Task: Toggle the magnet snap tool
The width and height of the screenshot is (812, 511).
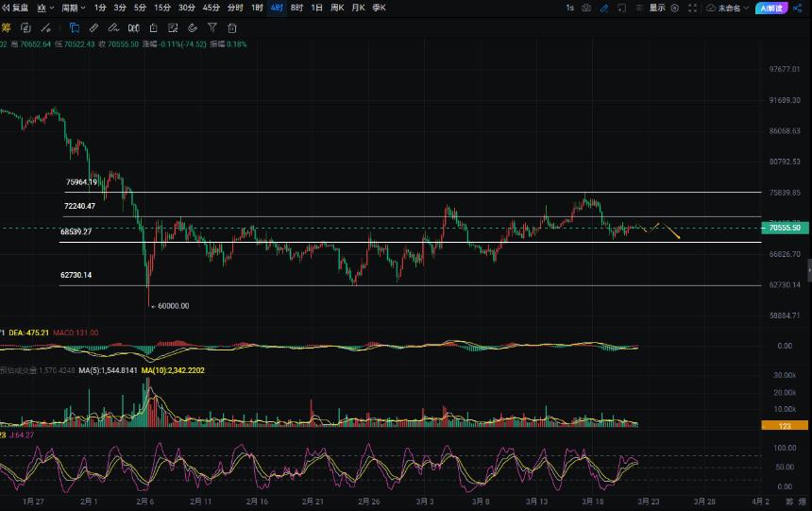Action: tap(193, 28)
